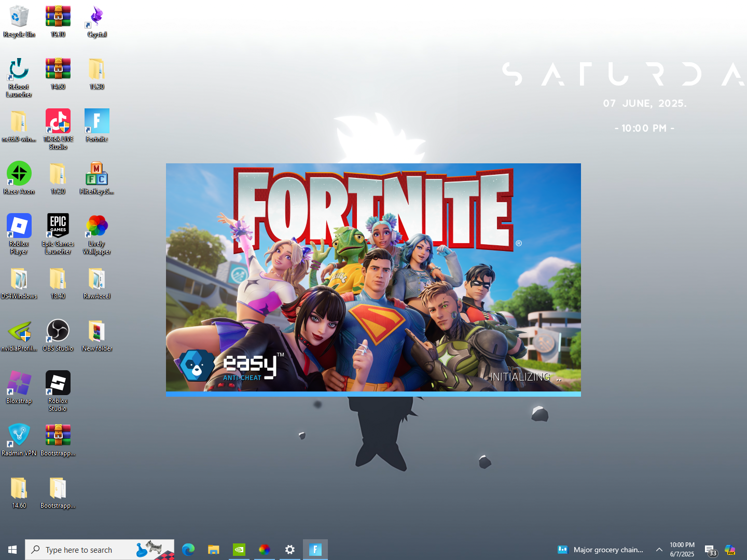Select the Bloxstrap shortcut icon

pyautogui.click(x=19, y=388)
